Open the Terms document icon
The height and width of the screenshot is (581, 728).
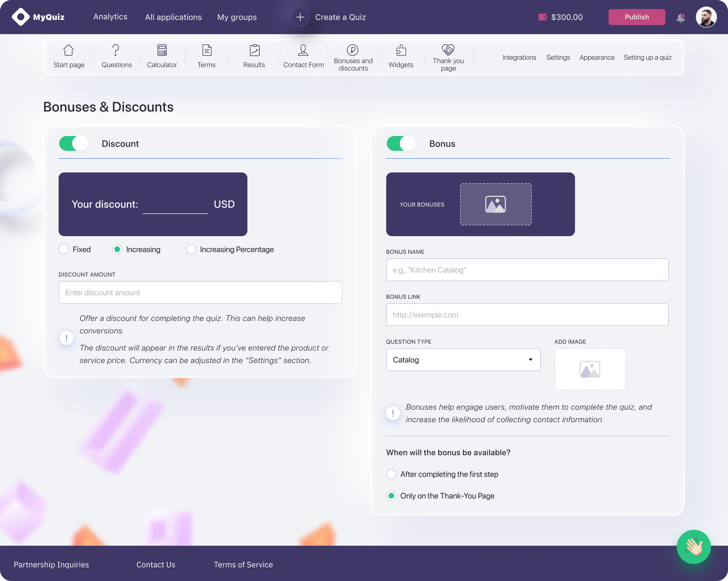pyautogui.click(x=207, y=50)
